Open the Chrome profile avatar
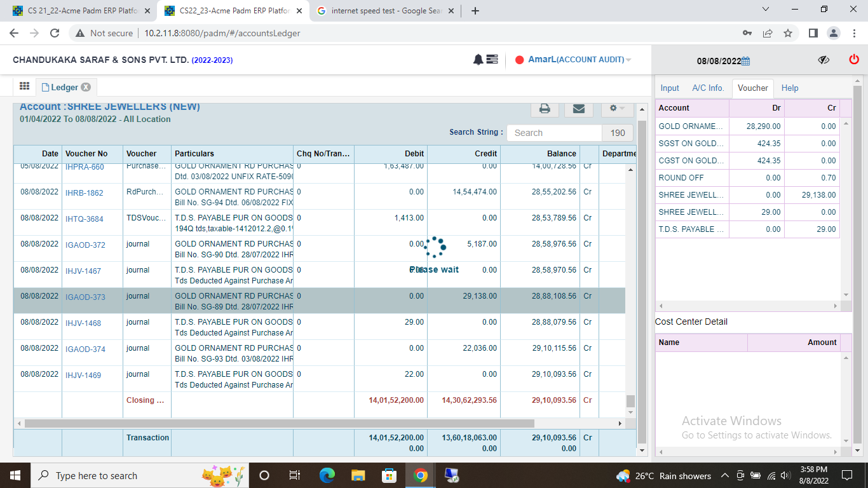868x488 pixels. coord(833,33)
